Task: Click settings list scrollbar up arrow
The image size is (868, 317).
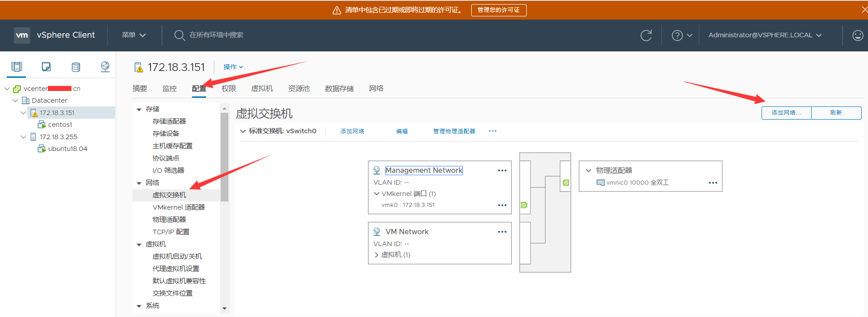Action: coord(224,109)
